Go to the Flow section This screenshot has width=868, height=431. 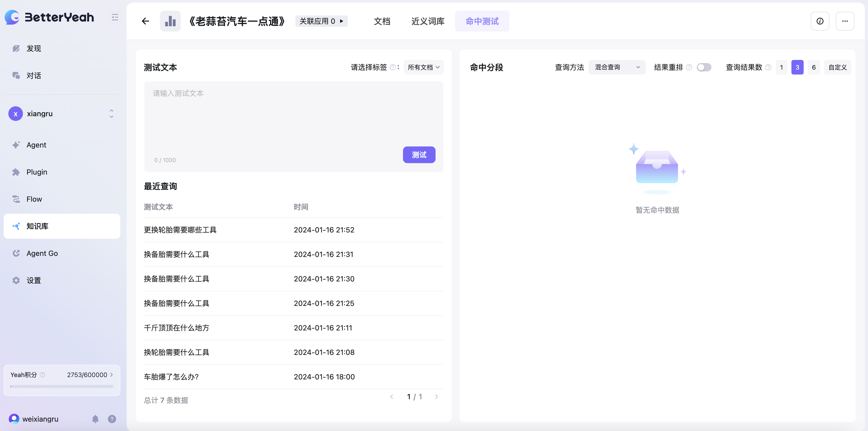(x=62, y=199)
